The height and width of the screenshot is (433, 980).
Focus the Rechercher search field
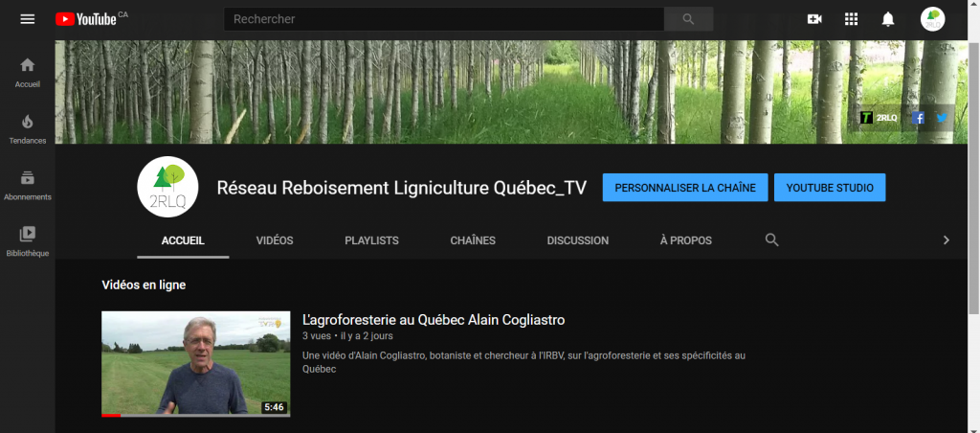pos(444,19)
